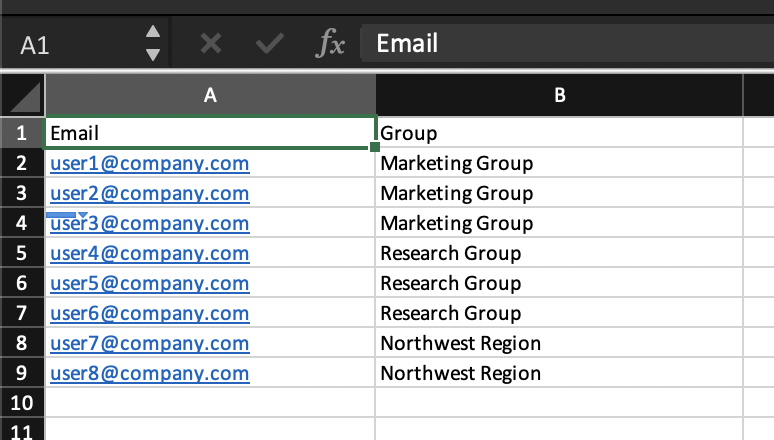The height and width of the screenshot is (440, 774).
Task: Click Marketing Group cell in row 3
Action: (559, 193)
